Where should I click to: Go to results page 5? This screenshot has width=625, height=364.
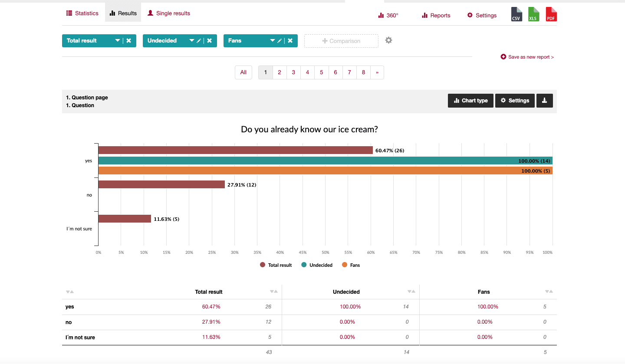(321, 72)
